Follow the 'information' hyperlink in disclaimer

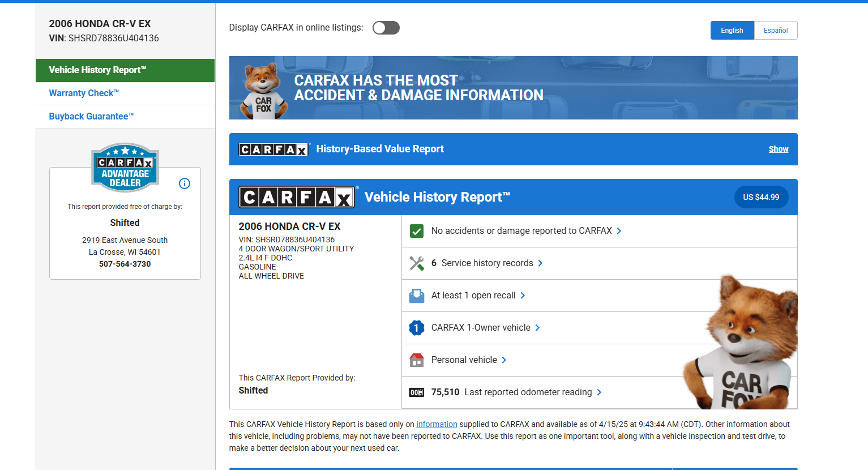[x=437, y=424]
